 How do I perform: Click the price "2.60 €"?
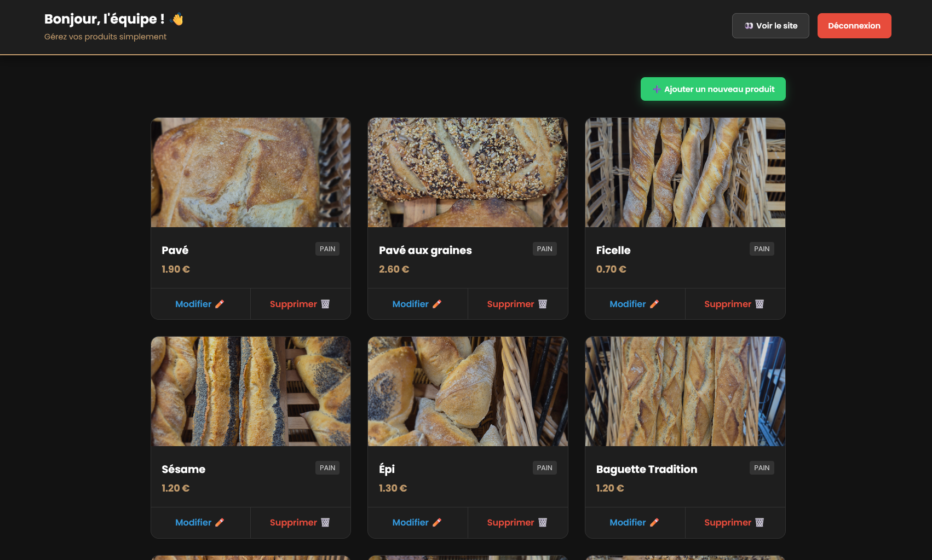tap(394, 269)
